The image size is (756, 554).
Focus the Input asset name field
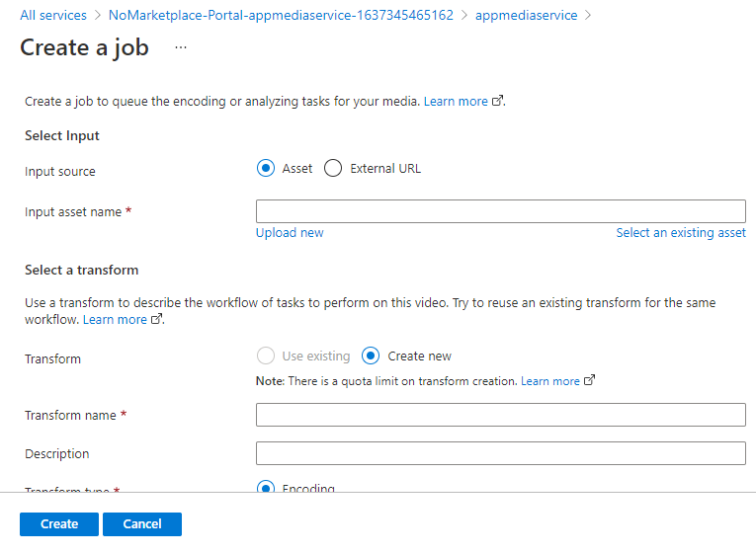point(500,211)
